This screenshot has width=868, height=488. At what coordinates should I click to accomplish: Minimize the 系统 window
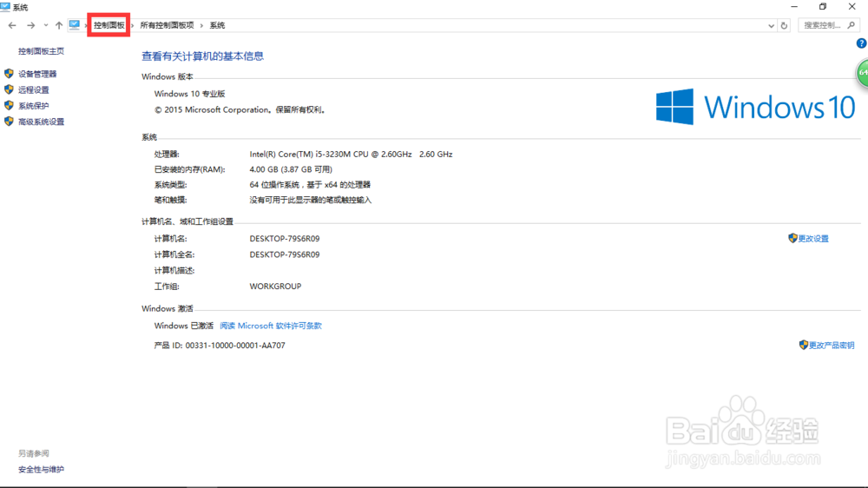pos(794,7)
